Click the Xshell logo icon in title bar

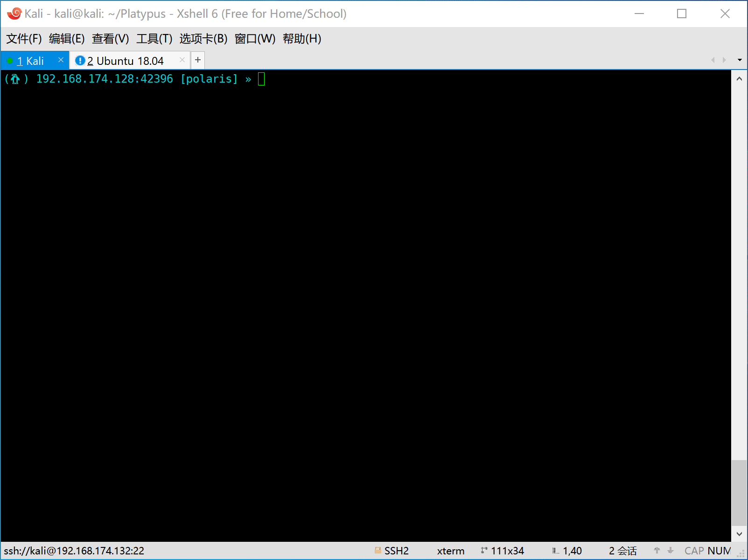click(x=14, y=14)
